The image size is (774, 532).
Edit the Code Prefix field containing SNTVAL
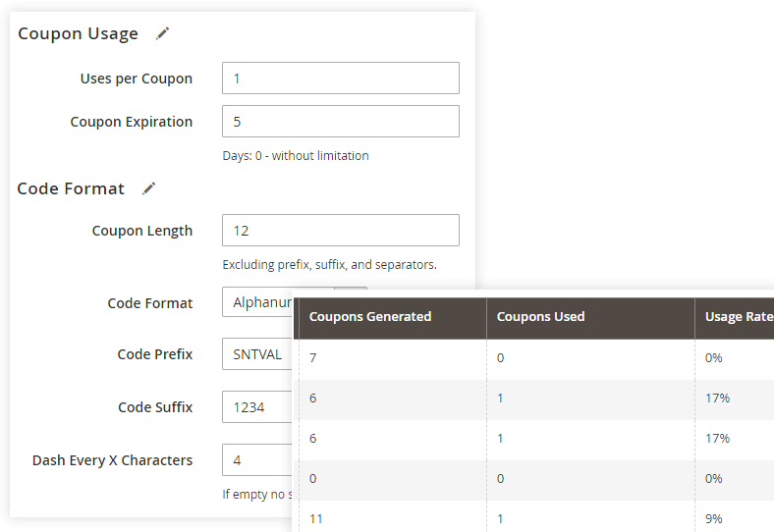pos(257,354)
